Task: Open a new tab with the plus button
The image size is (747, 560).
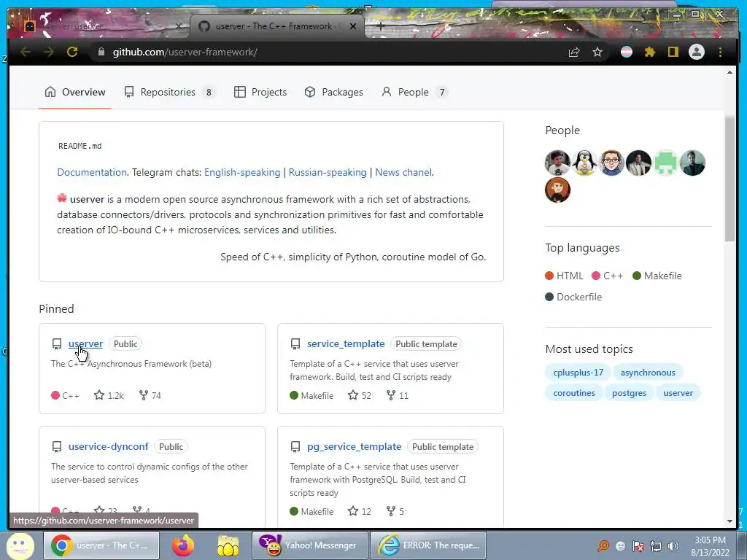Action: [380, 27]
